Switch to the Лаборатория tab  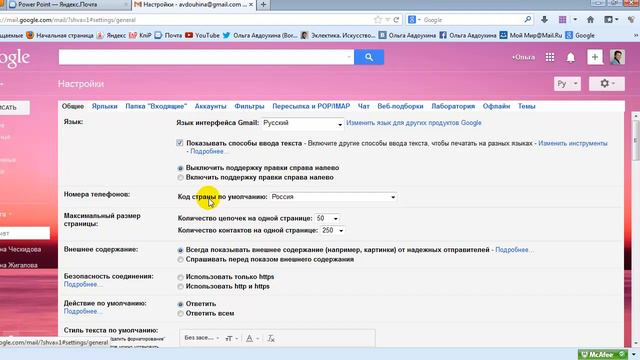[453, 106]
